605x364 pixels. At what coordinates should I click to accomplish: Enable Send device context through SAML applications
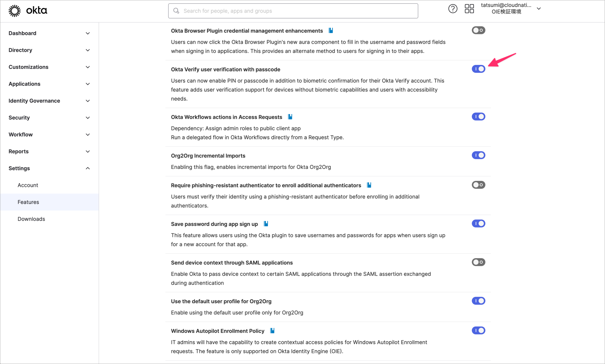click(478, 262)
